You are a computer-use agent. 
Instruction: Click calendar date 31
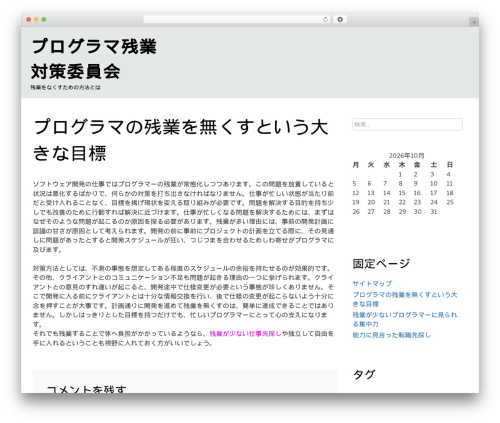click(x=433, y=212)
